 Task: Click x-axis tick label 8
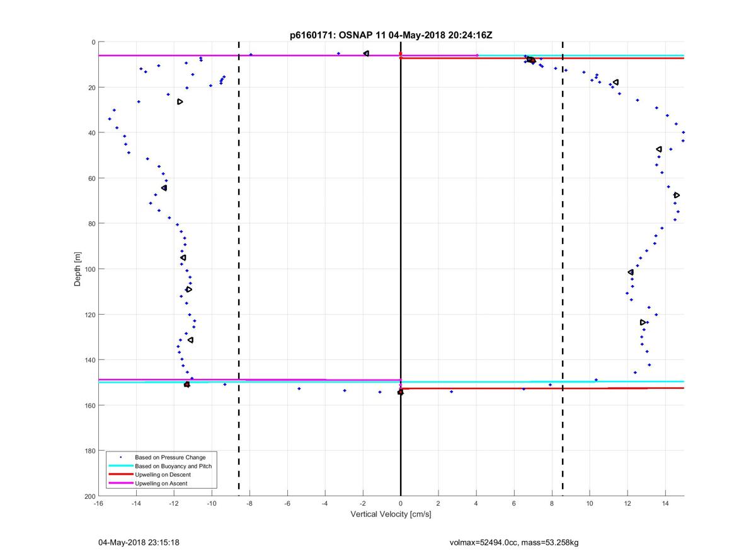pos(552,504)
